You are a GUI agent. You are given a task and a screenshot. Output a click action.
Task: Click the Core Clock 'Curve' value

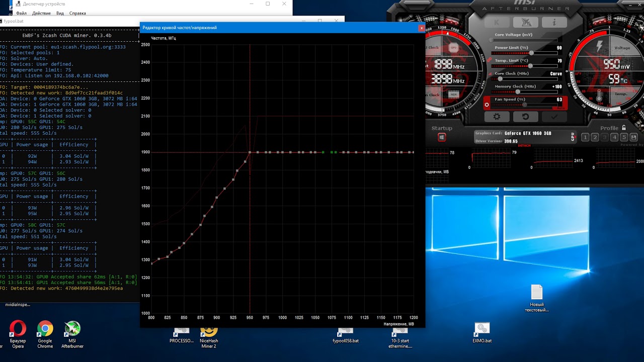[x=556, y=74]
